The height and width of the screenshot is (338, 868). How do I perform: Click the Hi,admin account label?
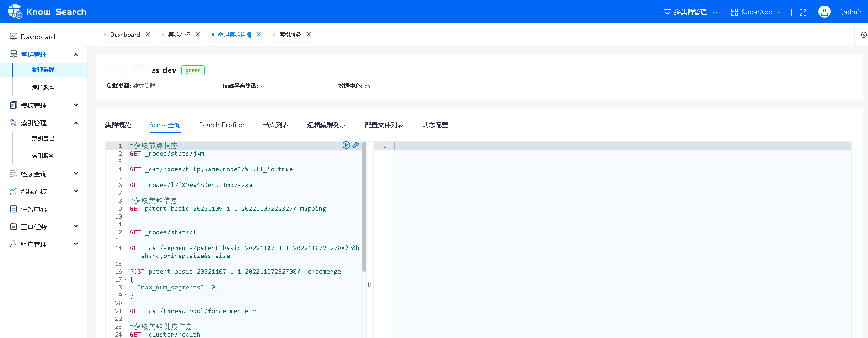click(x=849, y=12)
